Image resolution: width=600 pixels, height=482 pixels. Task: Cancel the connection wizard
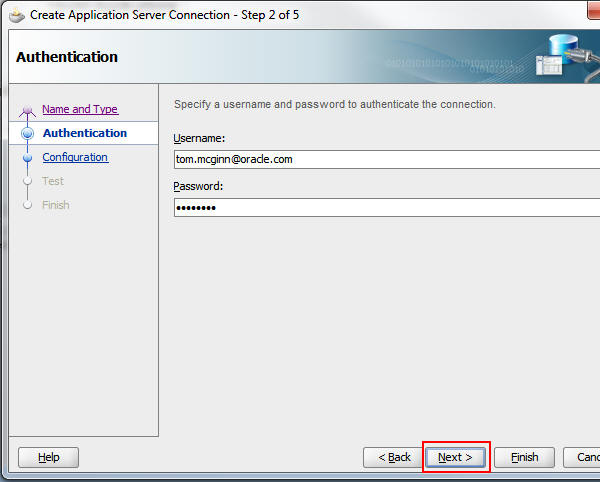[585, 457]
